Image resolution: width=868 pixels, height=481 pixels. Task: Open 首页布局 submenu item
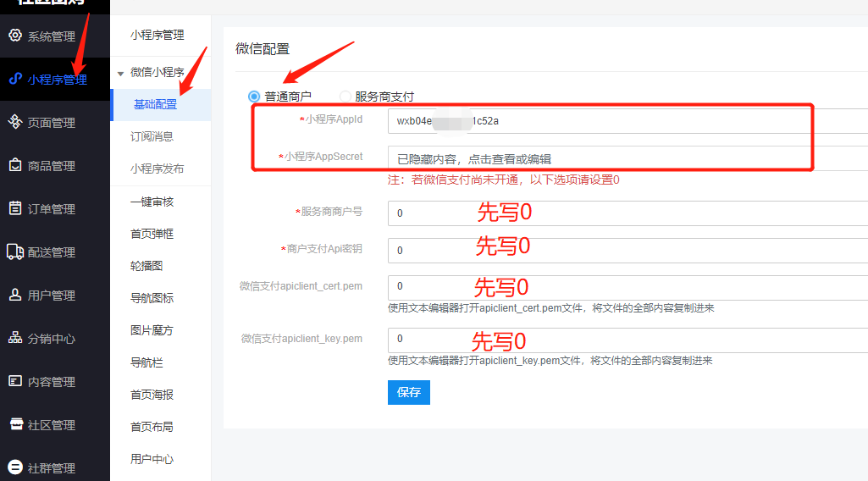[152, 426]
